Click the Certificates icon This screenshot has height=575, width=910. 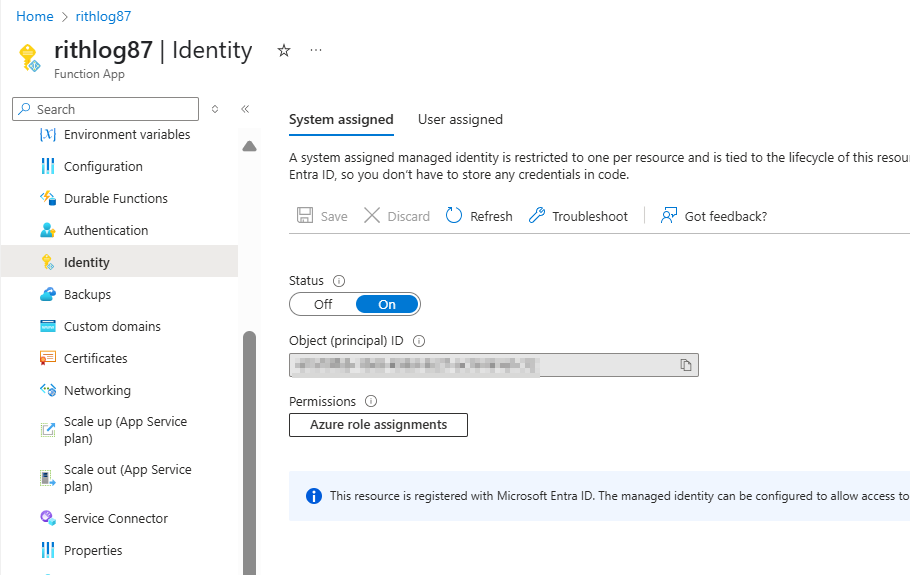48,358
